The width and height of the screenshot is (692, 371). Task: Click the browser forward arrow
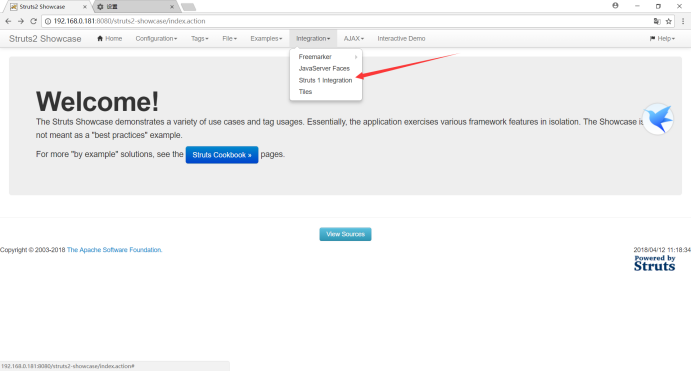(x=21, y=21)
